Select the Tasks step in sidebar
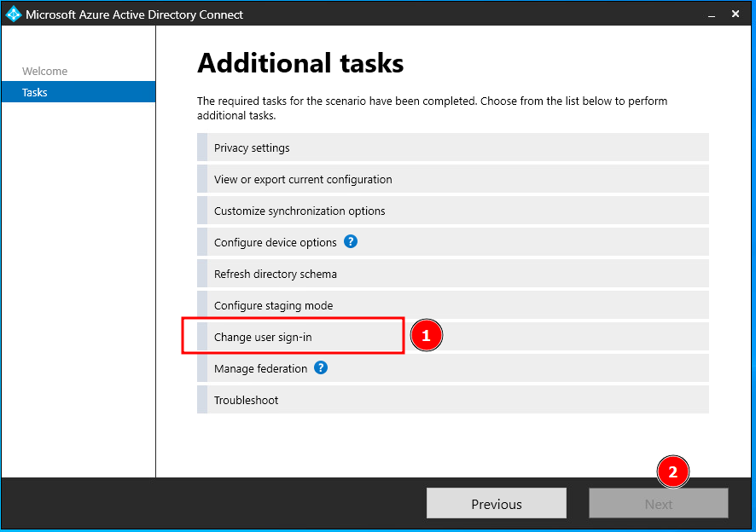This screenshot has height=532, width=756. 35,92
